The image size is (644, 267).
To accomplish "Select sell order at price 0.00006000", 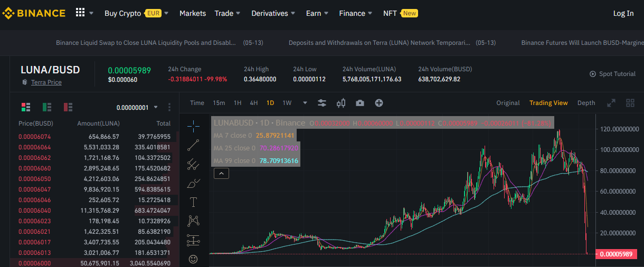I will click(94, 263).
